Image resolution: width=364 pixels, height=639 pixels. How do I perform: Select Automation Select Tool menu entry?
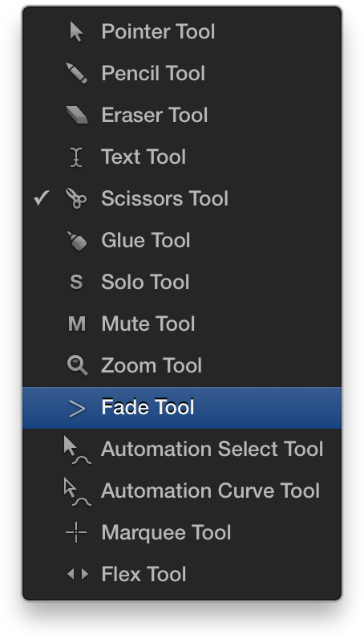182,449
